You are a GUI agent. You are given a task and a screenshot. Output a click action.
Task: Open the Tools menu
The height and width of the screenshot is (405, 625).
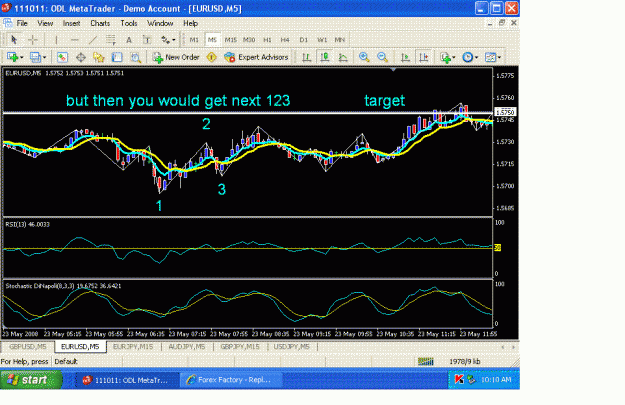pos(129,23)
